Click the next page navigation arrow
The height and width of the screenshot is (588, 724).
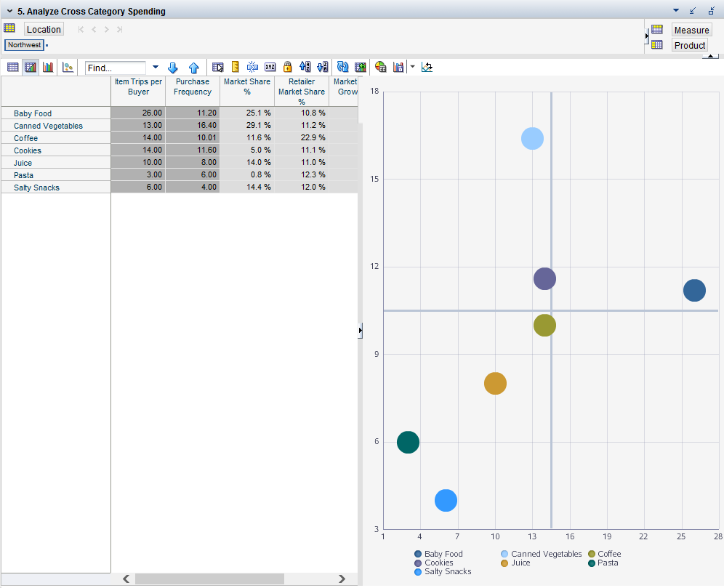pos(107,30)
